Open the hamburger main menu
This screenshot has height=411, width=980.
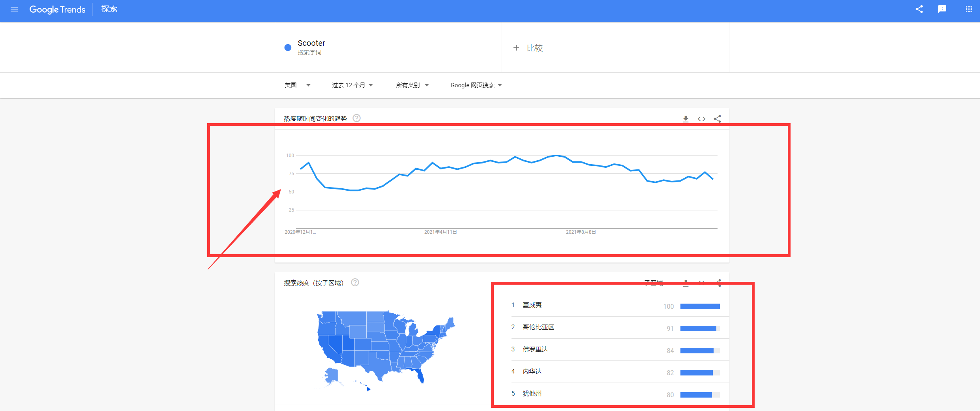pyautogui.click(x=14, y=9)
